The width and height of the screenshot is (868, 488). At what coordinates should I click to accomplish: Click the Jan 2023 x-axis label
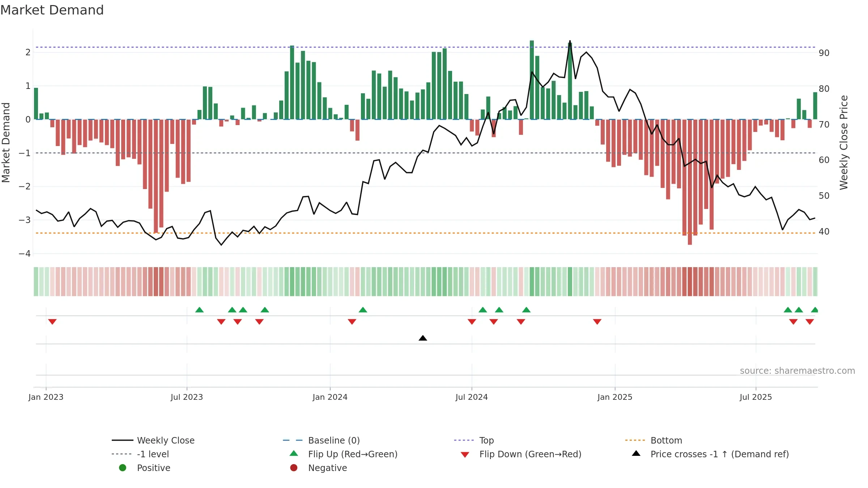(46, 397)
